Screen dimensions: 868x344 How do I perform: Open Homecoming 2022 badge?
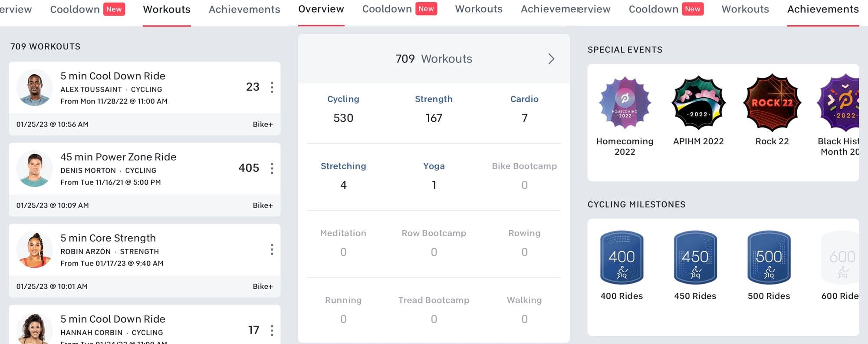coord(625,103)
